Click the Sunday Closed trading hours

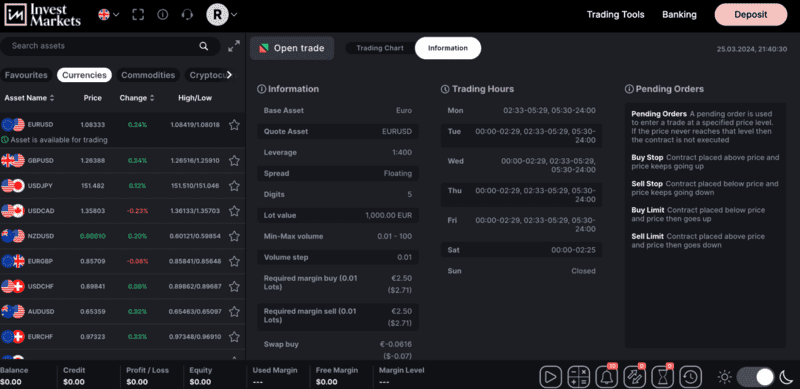coord(583,271)
